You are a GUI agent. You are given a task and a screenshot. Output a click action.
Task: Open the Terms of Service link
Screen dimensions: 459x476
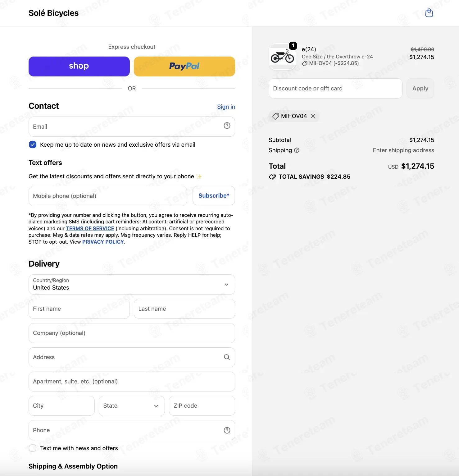[90, 228]
